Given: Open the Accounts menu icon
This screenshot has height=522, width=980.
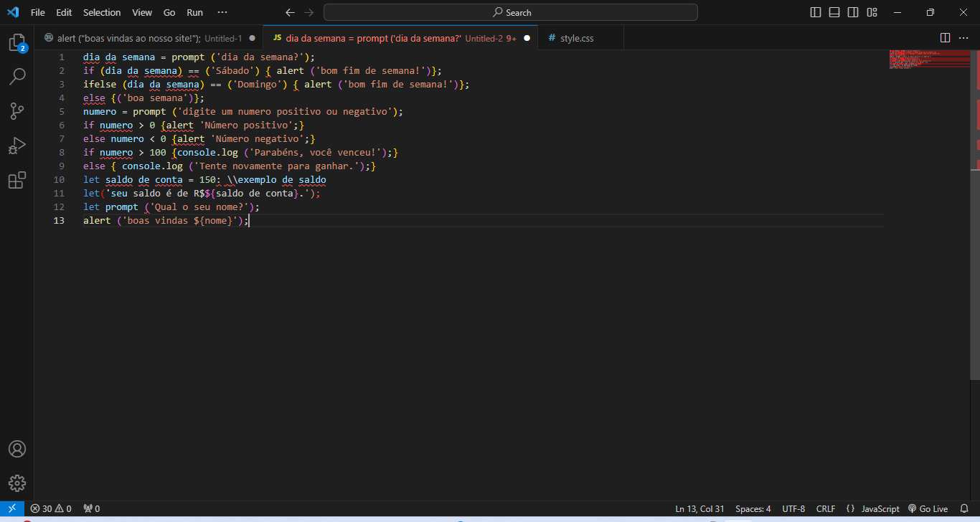Looking at the screenshot, I should click(x=17, y=449).
